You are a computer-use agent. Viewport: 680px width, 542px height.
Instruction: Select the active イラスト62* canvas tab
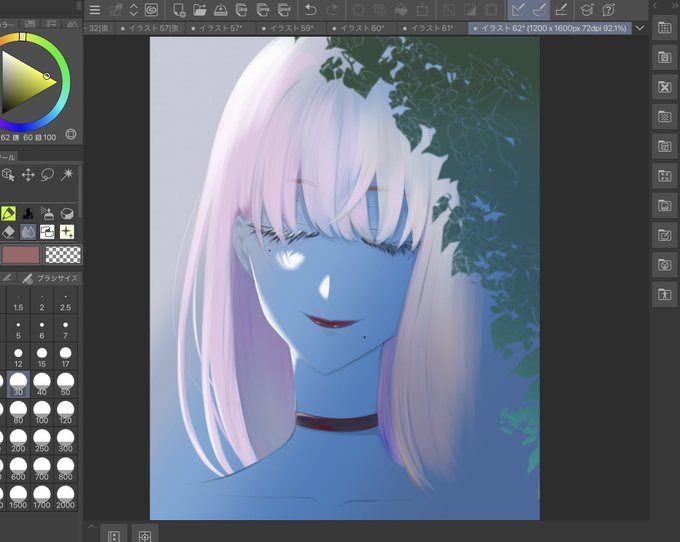point(549,29)
